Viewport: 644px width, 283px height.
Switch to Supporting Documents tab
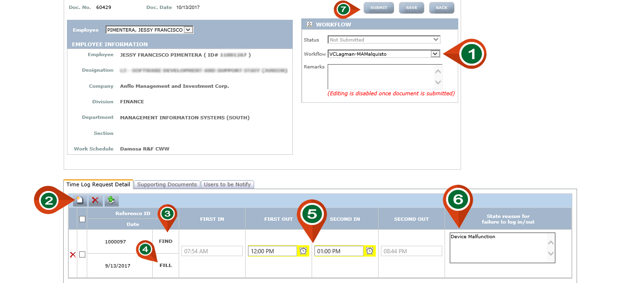point(167,184)
